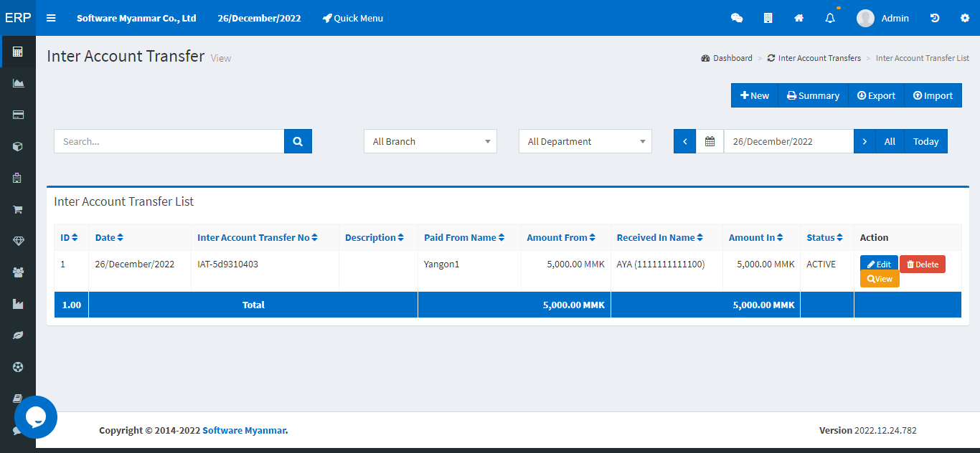Open the floating chat bubble widget
This screenshot has width=980, height=453.
point(36,417)
